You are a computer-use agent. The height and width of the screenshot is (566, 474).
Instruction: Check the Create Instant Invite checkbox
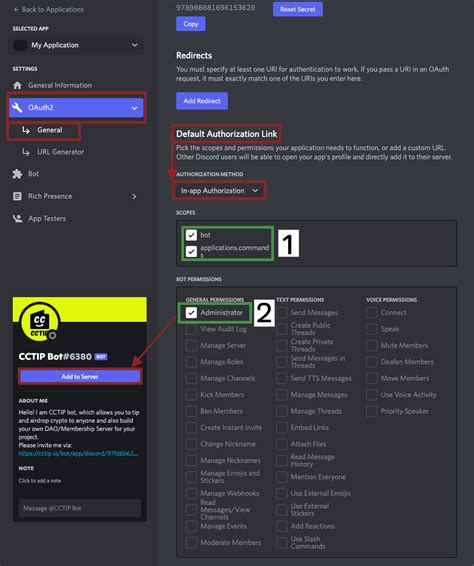[x=191, y=428]
